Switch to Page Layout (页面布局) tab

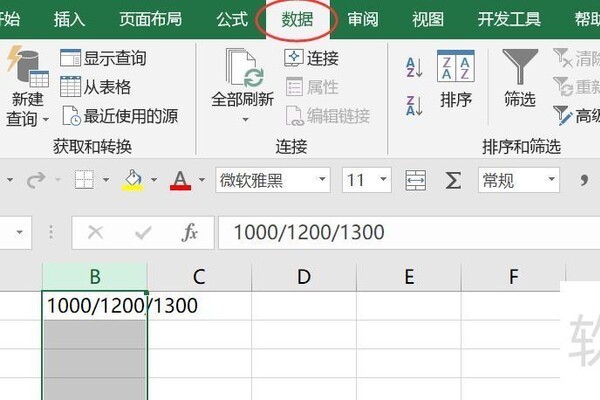151,19
